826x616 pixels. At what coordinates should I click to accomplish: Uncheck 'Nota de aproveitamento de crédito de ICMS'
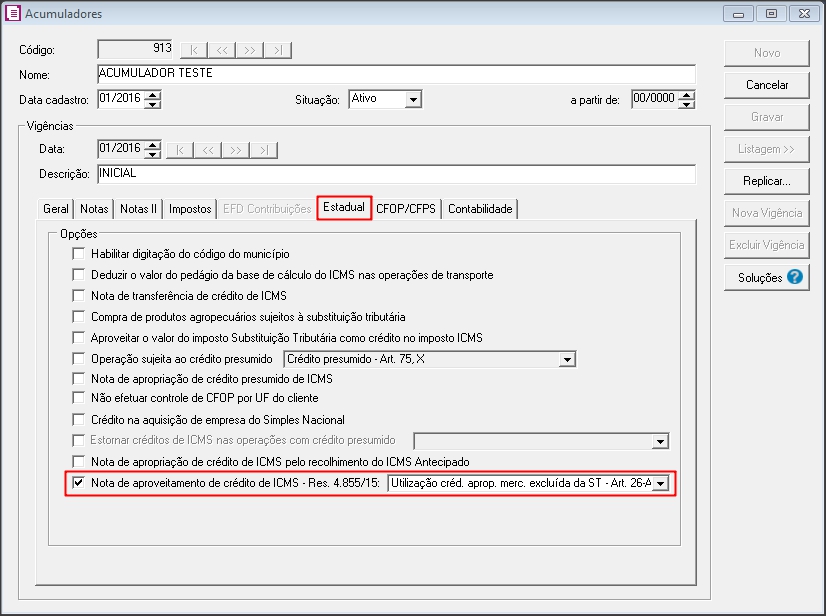pos(79,484)
